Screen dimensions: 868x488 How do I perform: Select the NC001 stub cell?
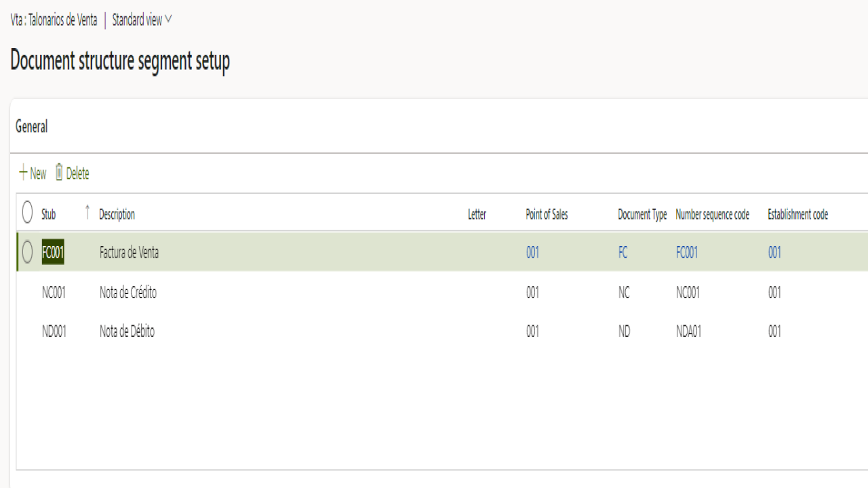point(54,293)
